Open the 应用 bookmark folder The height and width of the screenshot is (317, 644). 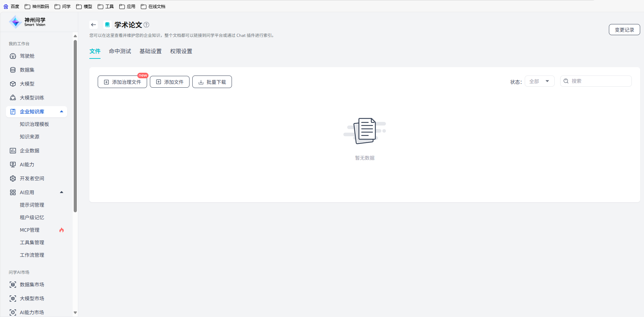[127, 7]
